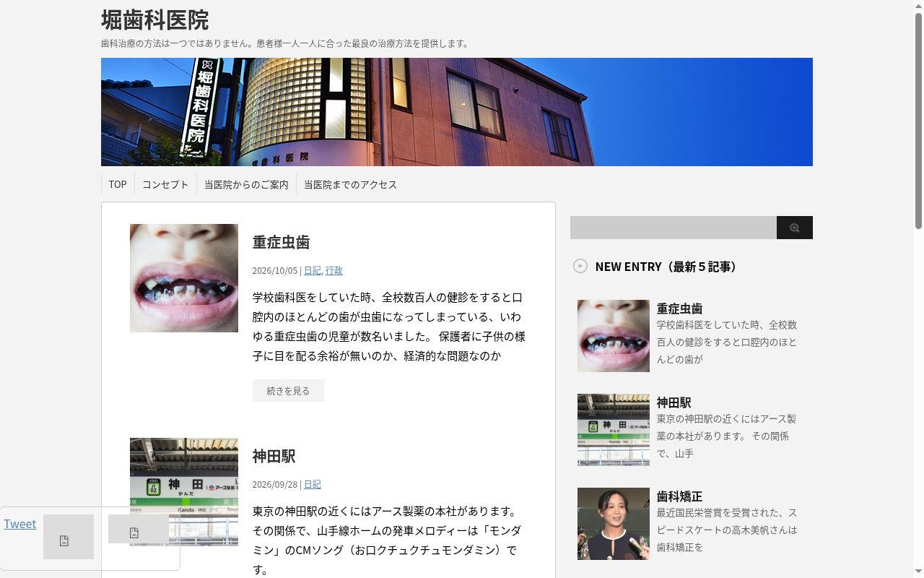The width and height of the screenshot is (924, 578).
Task: Open the 重症虫歯 article title in main list
Action: [x=281, y=242]
